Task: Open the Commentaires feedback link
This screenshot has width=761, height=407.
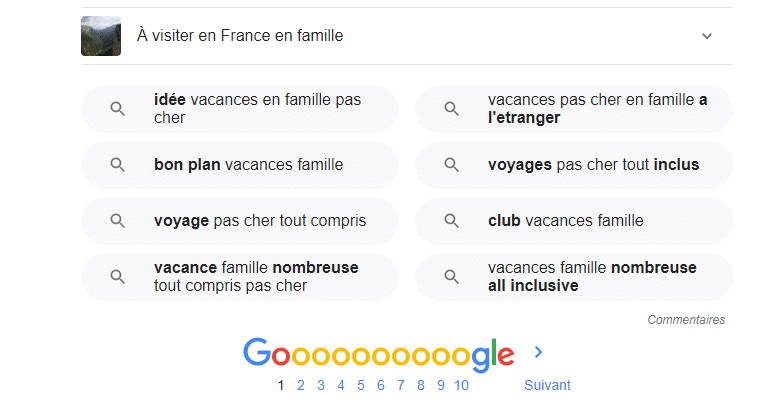Action: [686, 320]
